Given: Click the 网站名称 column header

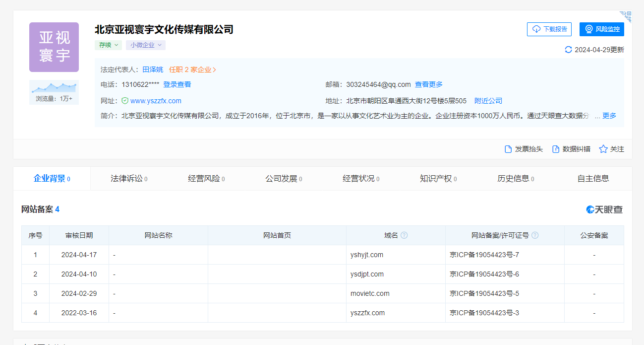Looking at the screenshot, I should [158, 235].
